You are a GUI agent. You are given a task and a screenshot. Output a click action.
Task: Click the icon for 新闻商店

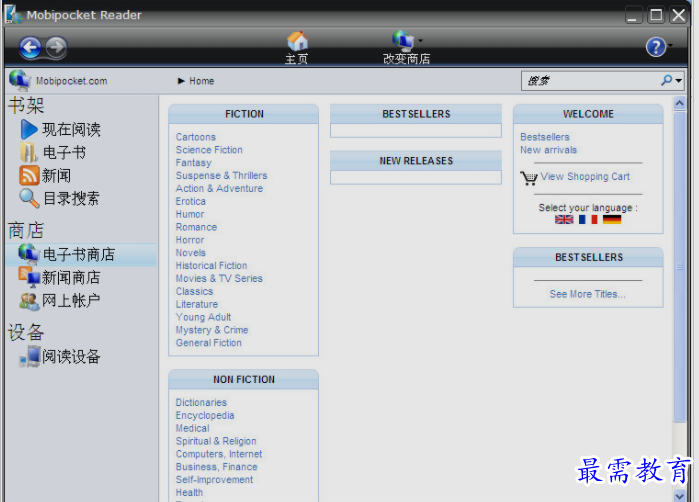[x=29, y=277]
